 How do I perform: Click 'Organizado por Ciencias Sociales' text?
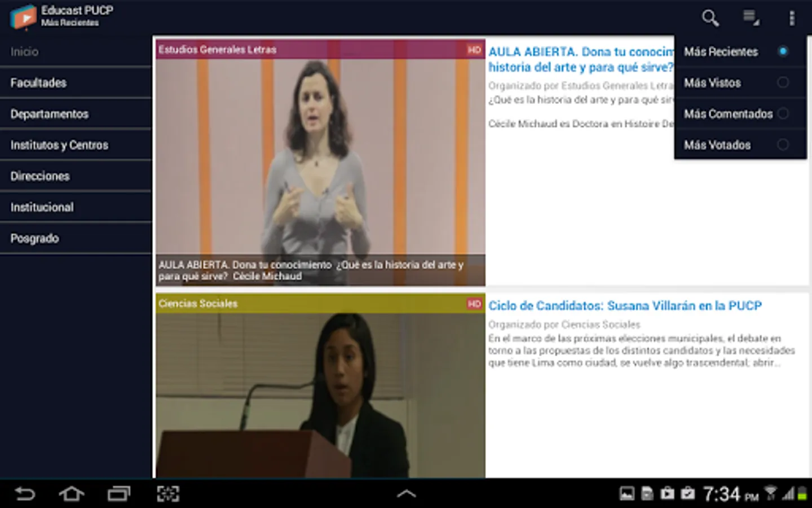point(564,325)
